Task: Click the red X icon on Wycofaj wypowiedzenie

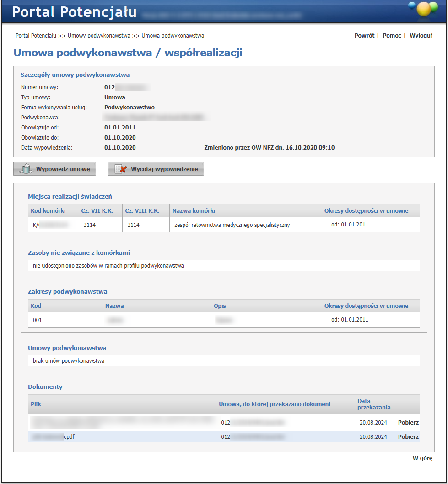Action: pos(120,169)
